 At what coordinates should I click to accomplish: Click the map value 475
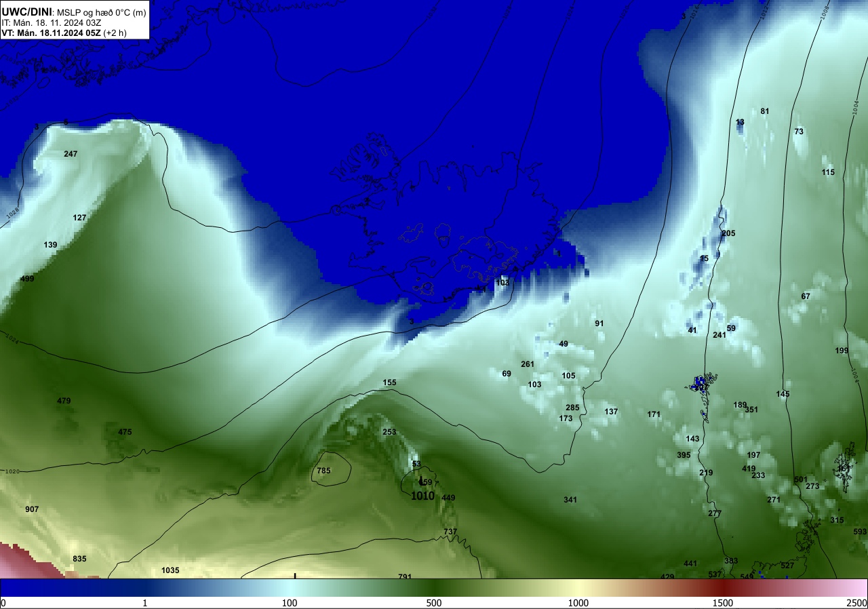pyautogui.click(x=125, y=432)
